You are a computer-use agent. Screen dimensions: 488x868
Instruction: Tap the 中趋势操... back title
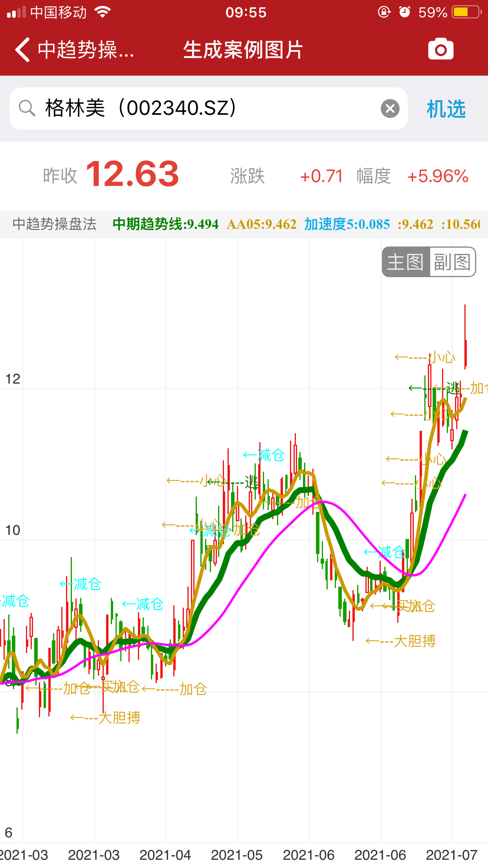pos(86,50)
